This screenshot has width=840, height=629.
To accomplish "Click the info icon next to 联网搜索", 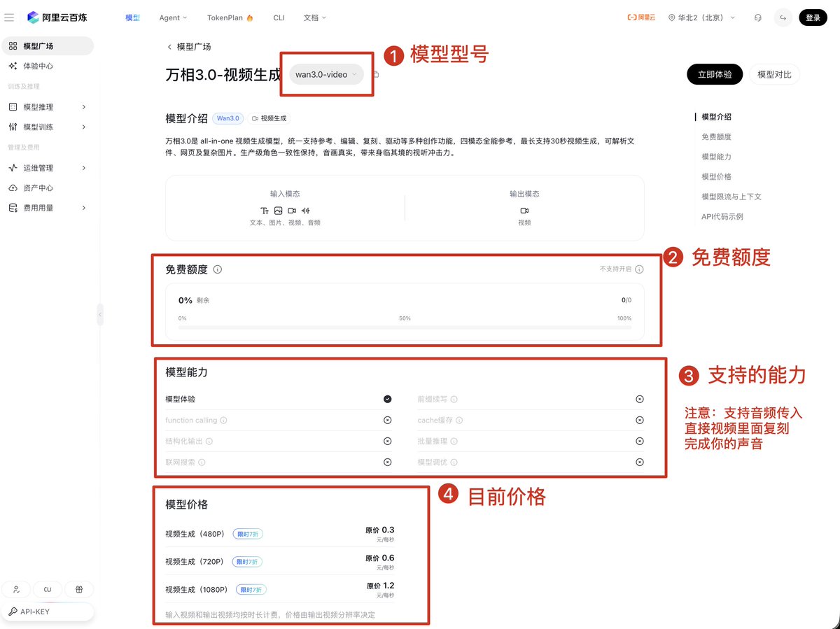I will coord(202,462).
